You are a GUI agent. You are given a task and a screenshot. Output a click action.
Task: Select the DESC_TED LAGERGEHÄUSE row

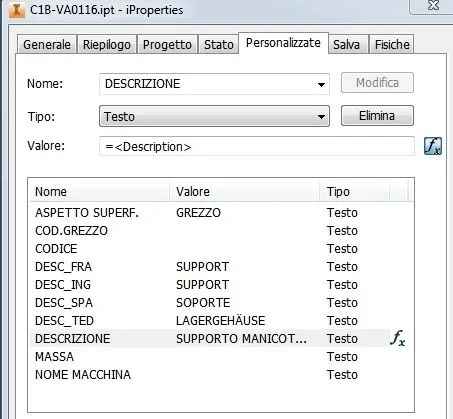220,321
